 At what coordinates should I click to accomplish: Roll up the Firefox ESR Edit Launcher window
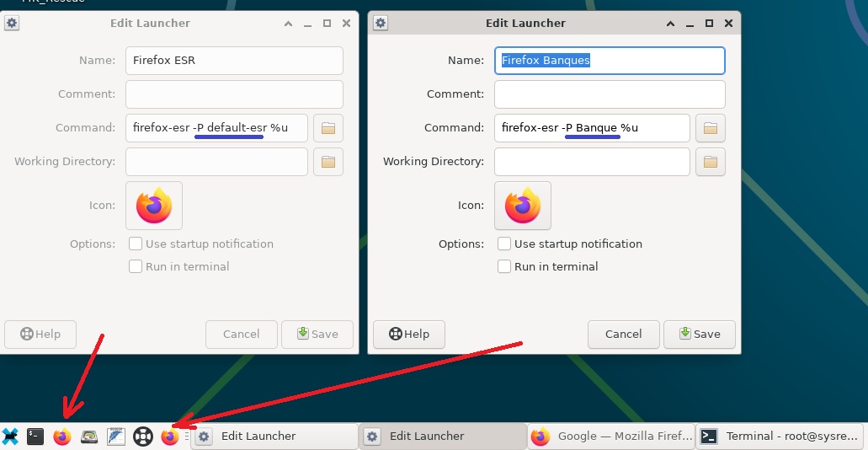click(x=288, y=24)
